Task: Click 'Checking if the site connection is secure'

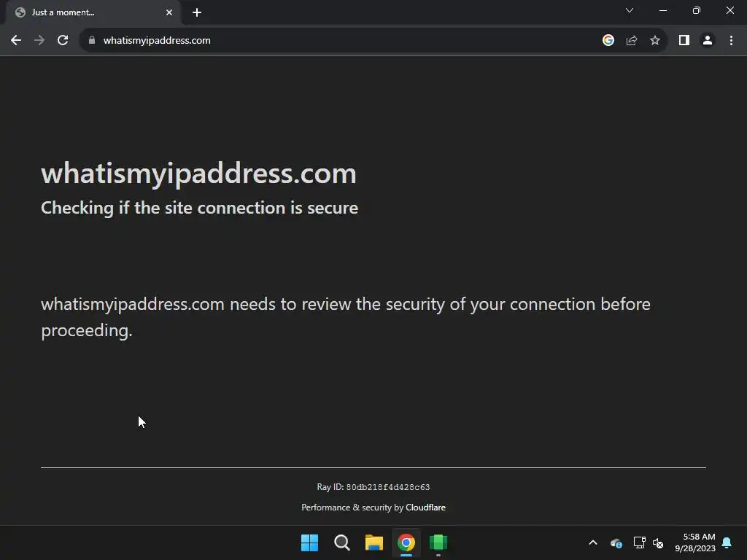Action: click(x=199, y=208)
